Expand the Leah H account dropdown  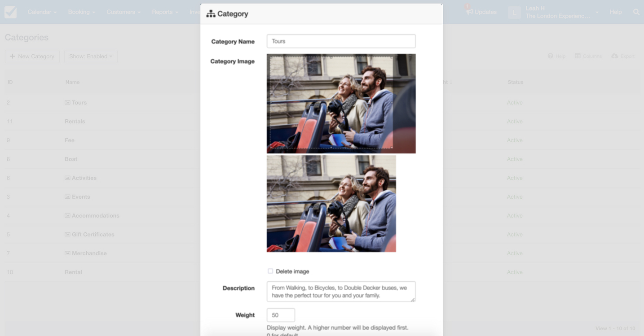click(562, 12)
